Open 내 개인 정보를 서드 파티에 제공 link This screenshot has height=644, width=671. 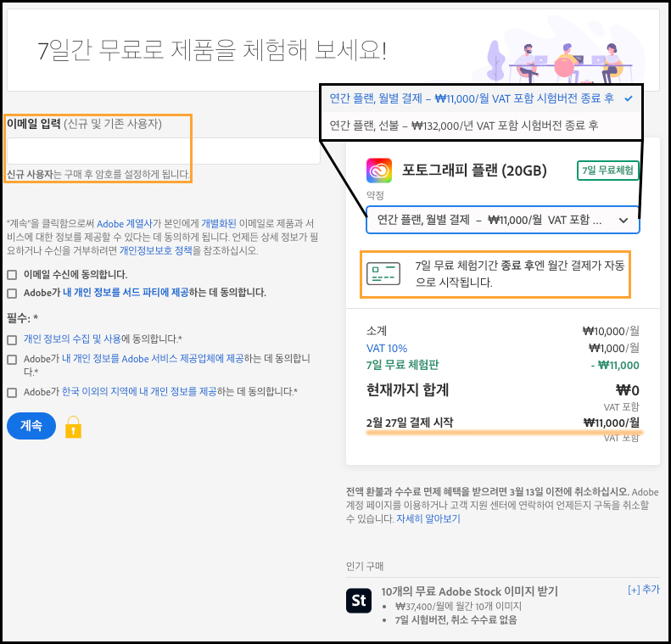click(x=126, y=293)
